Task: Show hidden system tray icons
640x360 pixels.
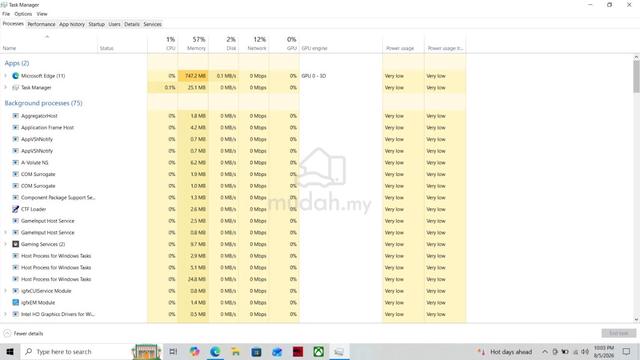Action: coord(545,351)
